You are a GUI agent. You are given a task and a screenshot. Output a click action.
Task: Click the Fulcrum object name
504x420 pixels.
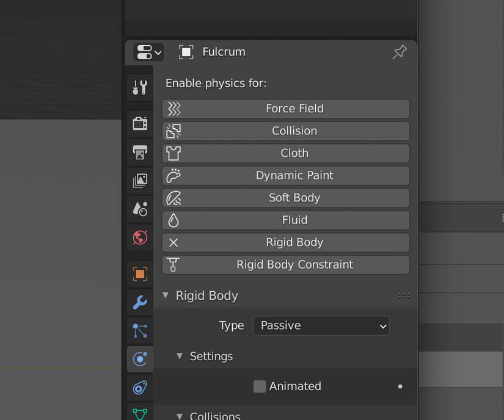(x=224, y=52)
